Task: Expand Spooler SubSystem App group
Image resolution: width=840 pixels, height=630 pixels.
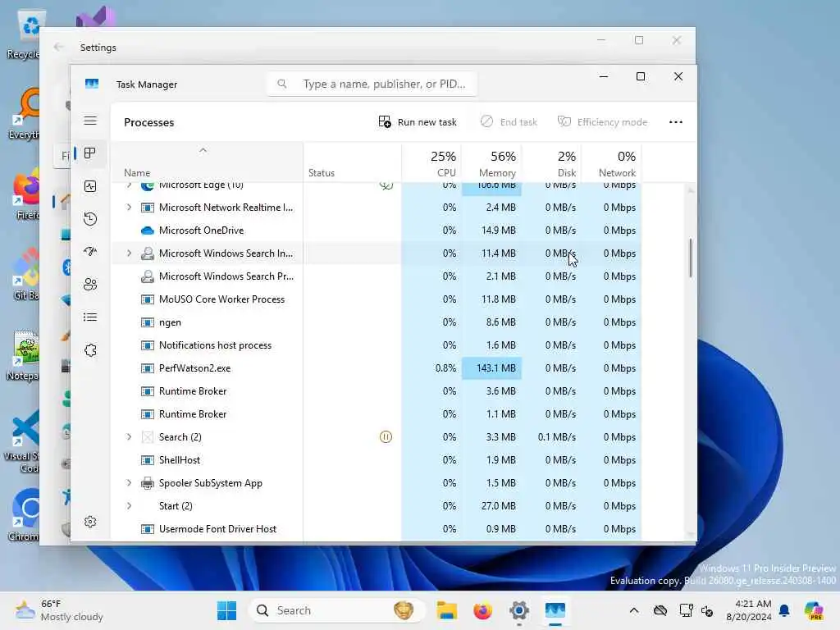Action: (x=129, y=483)
